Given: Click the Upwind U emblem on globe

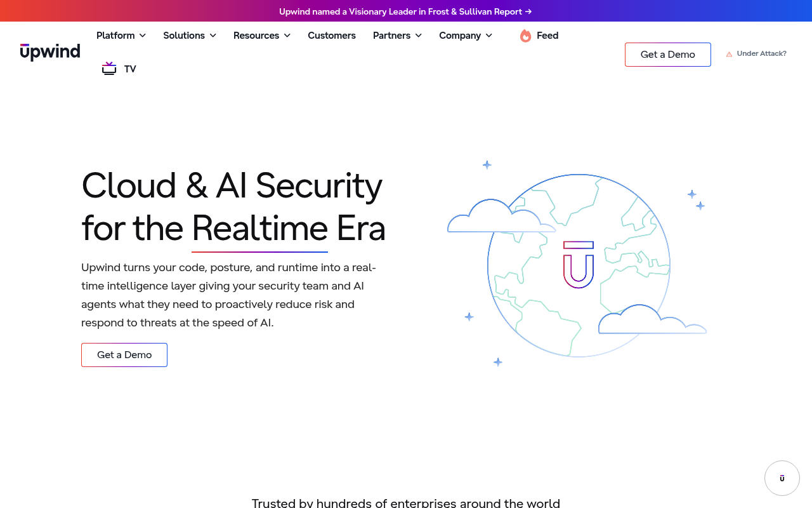Looking at the screenshot, I should [579, 265].
